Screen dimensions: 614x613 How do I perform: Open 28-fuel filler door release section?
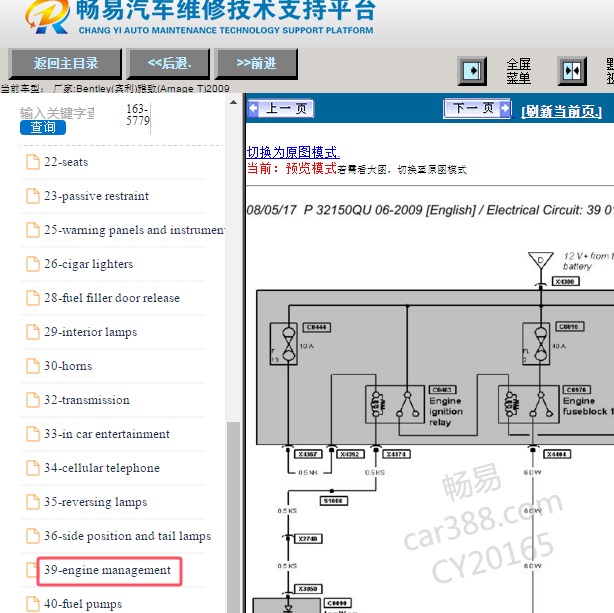tap(112, 298)
